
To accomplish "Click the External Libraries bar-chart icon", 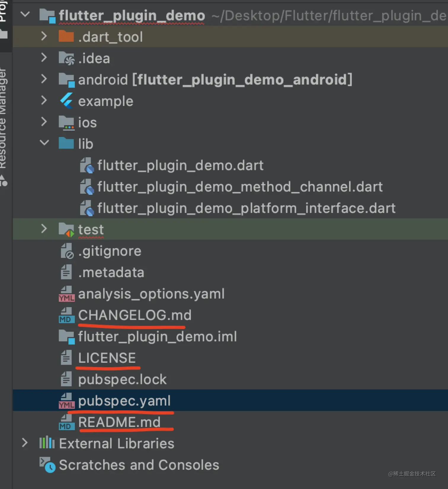I will coord(47,443).
